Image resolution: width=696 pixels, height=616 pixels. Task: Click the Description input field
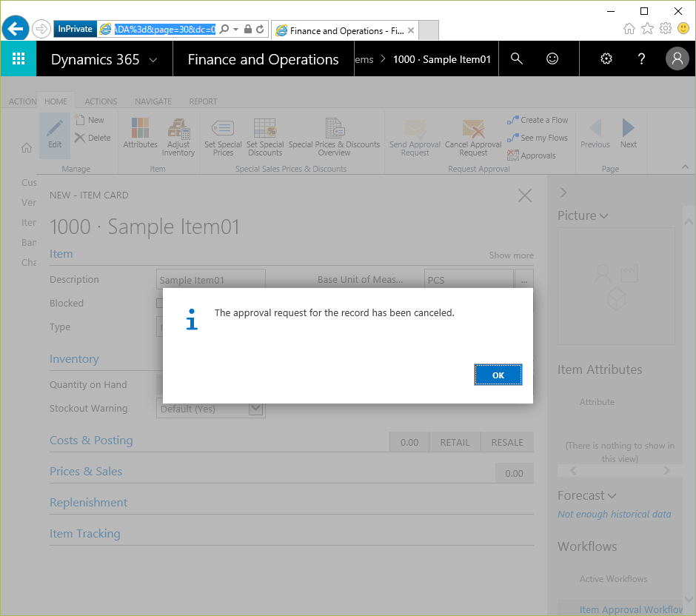click(x=211, y=280)
